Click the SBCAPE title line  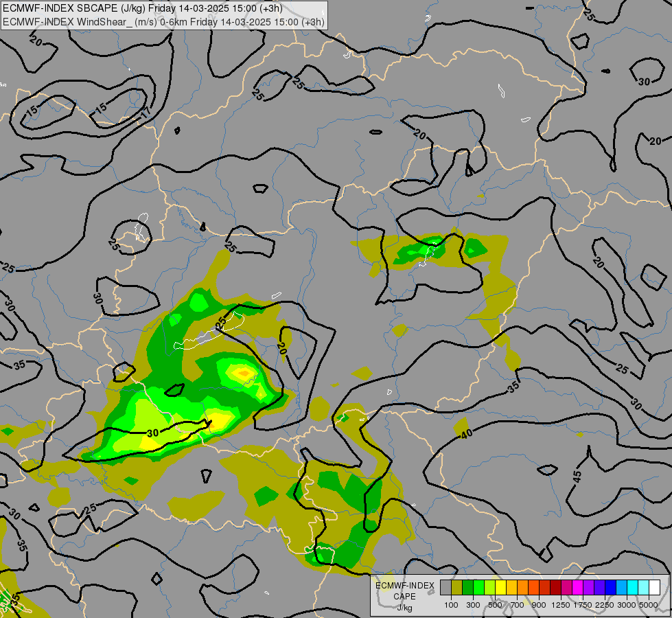[x=142, y=8]
